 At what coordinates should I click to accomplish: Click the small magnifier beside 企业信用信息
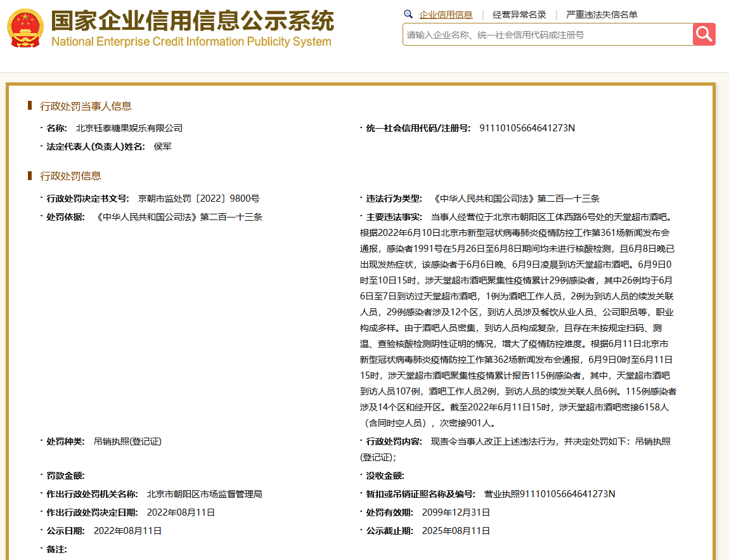tap(408, 14)
